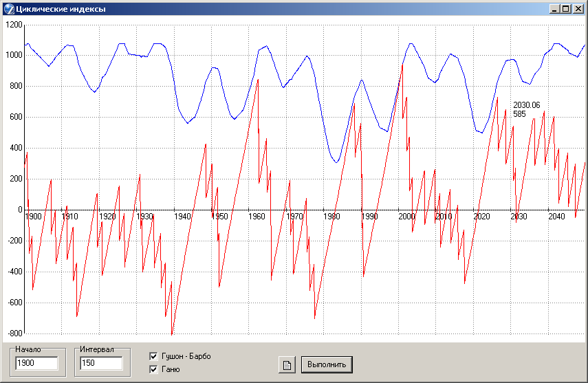
Task: Click the 1950 year label on x-axis
Action: [x=219, y=217]
